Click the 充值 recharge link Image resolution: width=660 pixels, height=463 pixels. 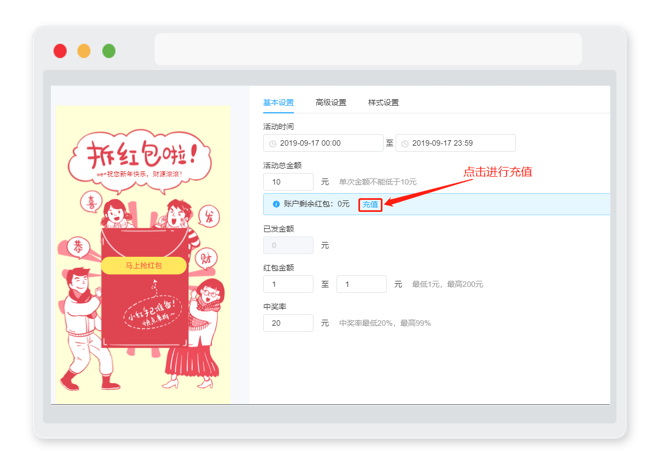(370, 205)
